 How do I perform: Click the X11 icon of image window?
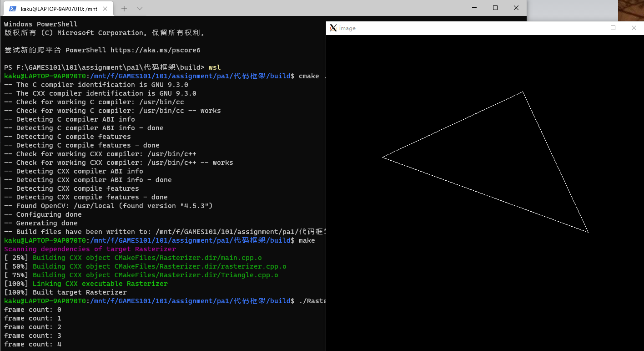point(333,28)
